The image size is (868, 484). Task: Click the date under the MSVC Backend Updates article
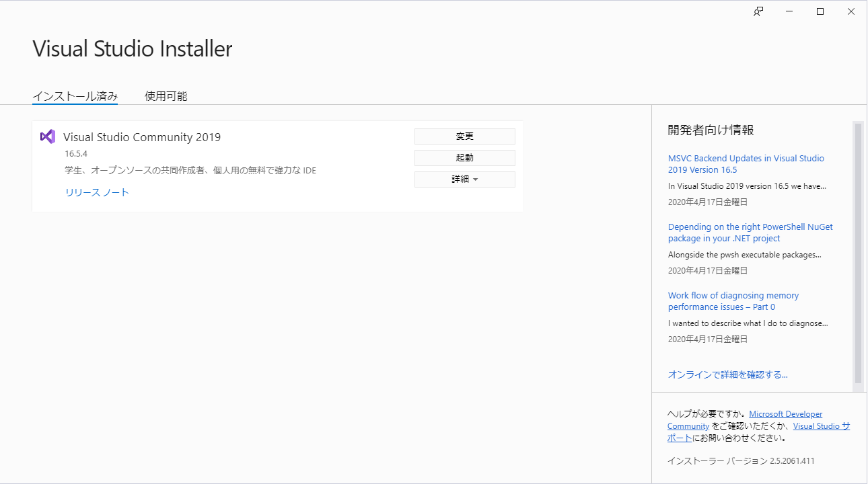coord(708,202)
